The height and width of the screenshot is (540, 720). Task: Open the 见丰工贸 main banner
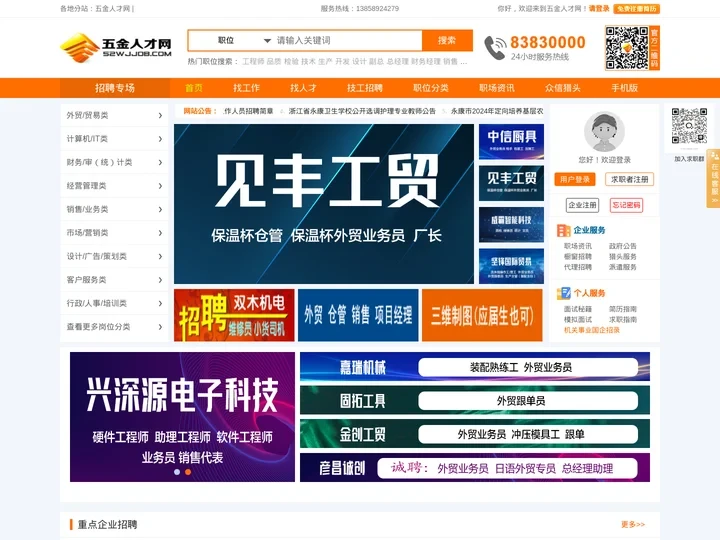click(x=324, y=204)
